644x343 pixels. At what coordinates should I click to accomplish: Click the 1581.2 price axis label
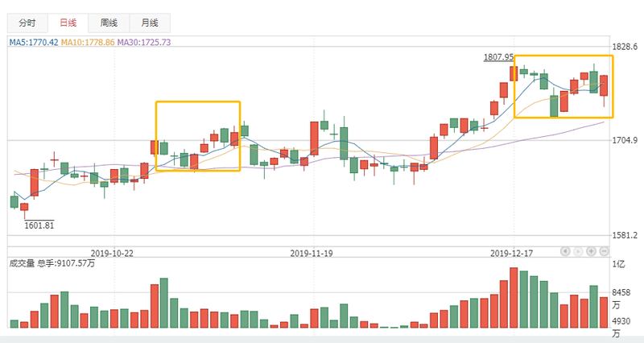pyautogui.click(x=623, y=235)
